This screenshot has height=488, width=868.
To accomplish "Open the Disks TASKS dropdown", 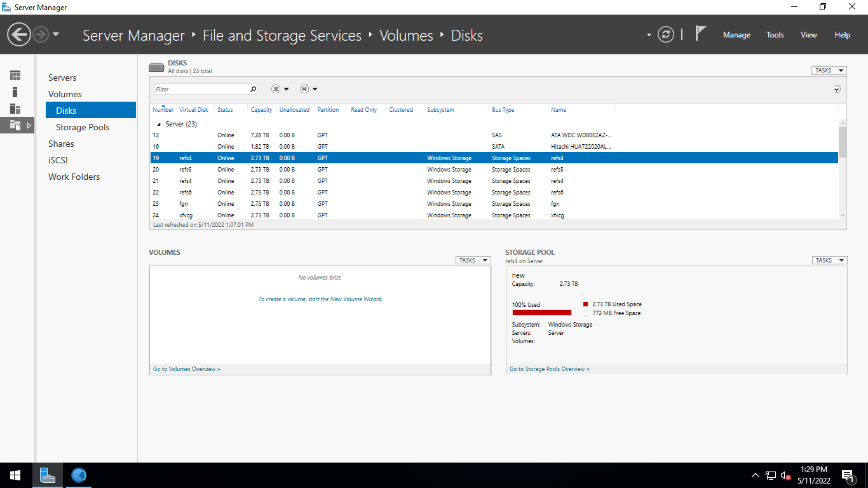I will pyautogui.click(x=829, y=71).
